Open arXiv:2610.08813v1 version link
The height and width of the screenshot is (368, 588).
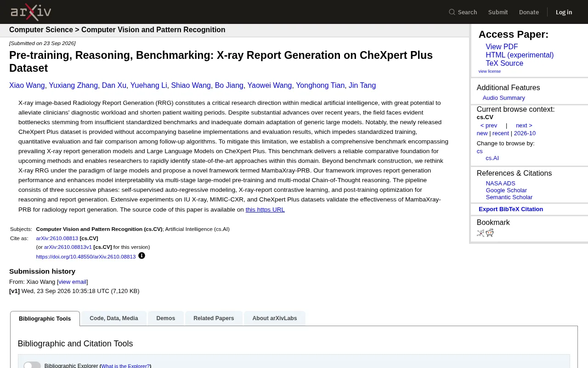(68, 247)
